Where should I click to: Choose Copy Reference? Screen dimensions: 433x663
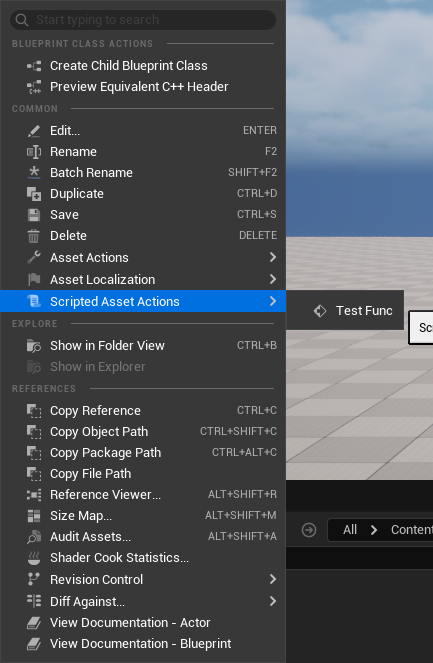[143, 411]
